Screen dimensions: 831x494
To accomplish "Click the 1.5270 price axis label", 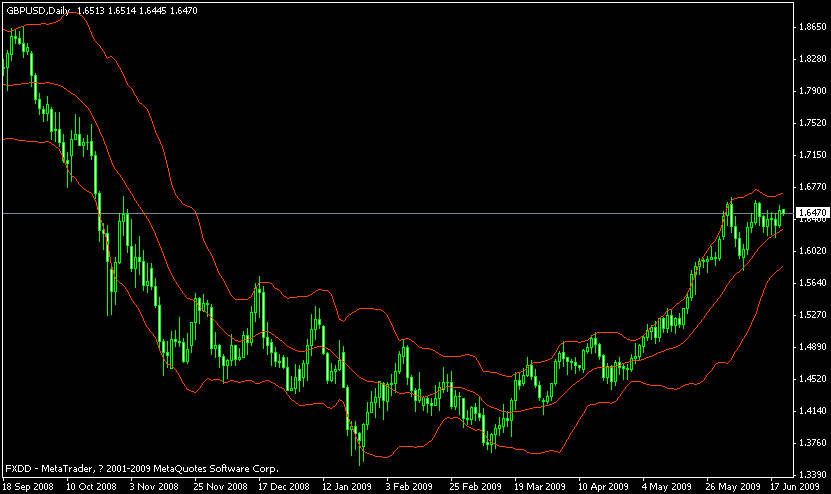I will click(812, 315).
